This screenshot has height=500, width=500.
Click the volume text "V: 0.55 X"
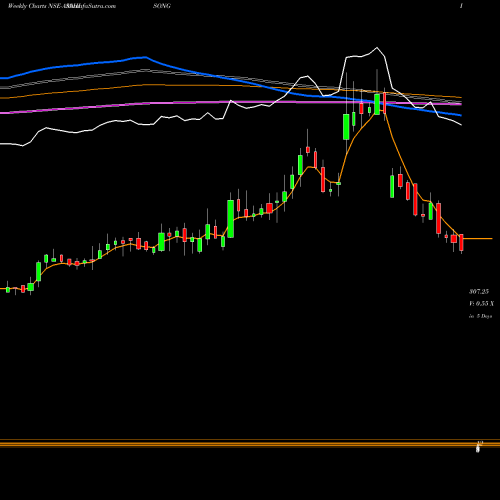pyautogui.click(x=481, y=304)
